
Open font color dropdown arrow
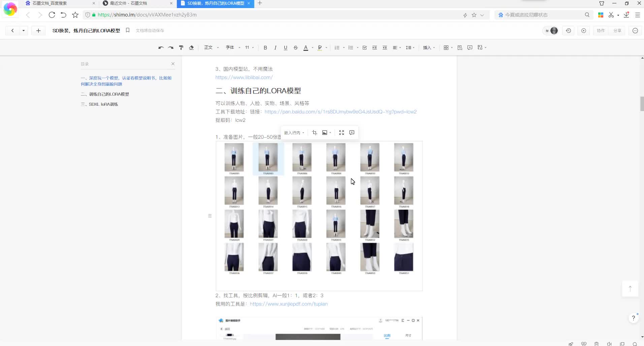313,47
